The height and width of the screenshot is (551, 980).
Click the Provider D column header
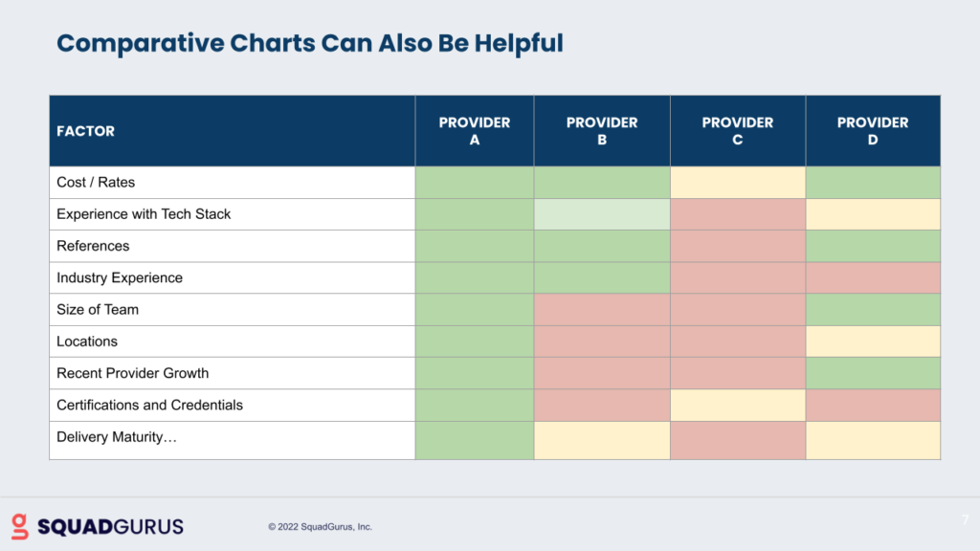point(873,131)
